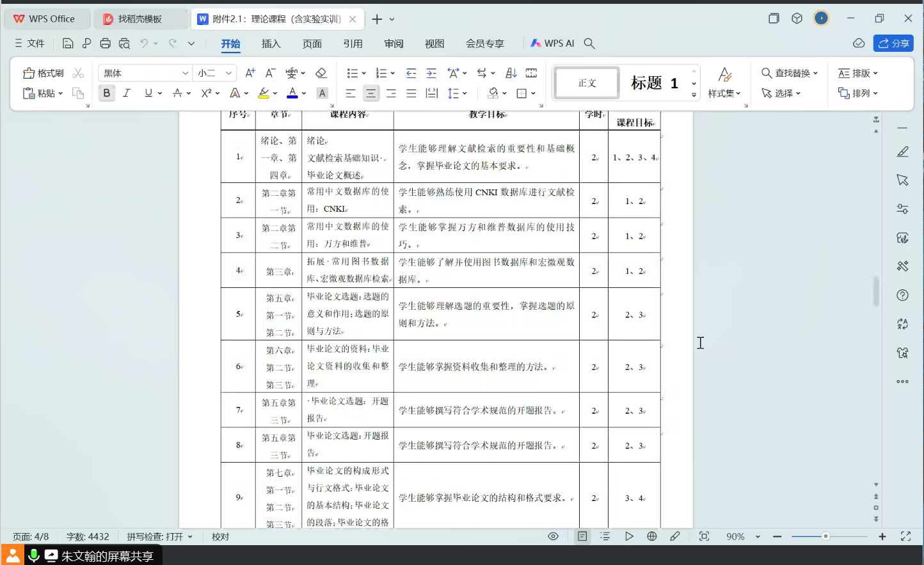Image resolution: width=924 pixels, height=565 pixels.
Task: Select the 标题 1 heading style
Action: tap(654, 83)
